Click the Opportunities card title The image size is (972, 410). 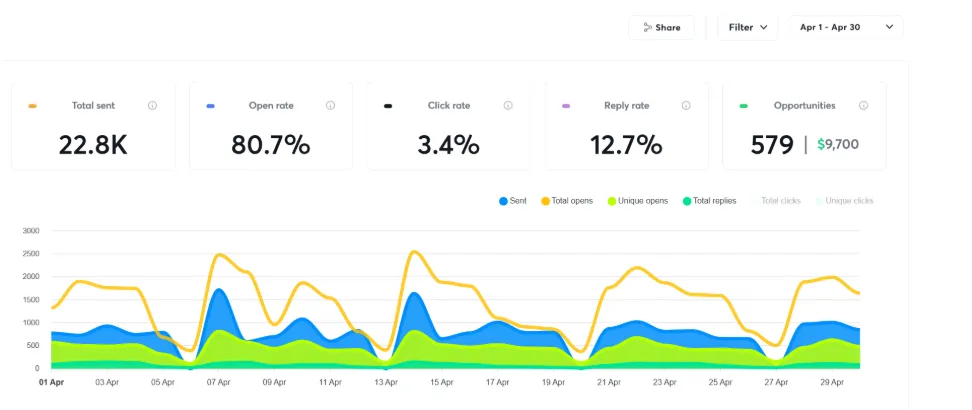(805, 105)
